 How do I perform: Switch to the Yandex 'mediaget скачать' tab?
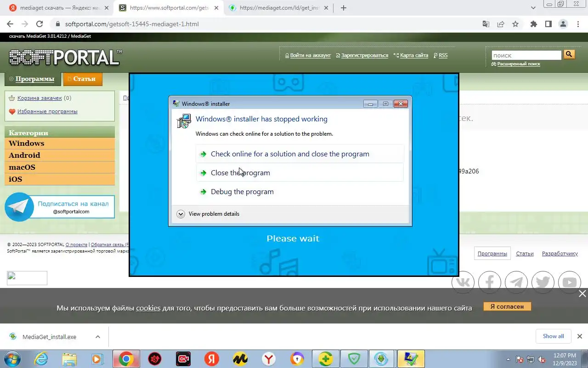pyautogui.click(x=58, y=8)
